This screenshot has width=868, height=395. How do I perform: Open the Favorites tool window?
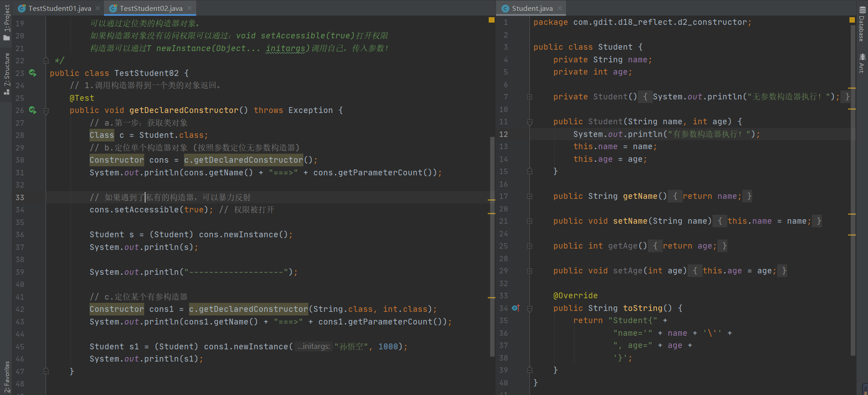6,376
